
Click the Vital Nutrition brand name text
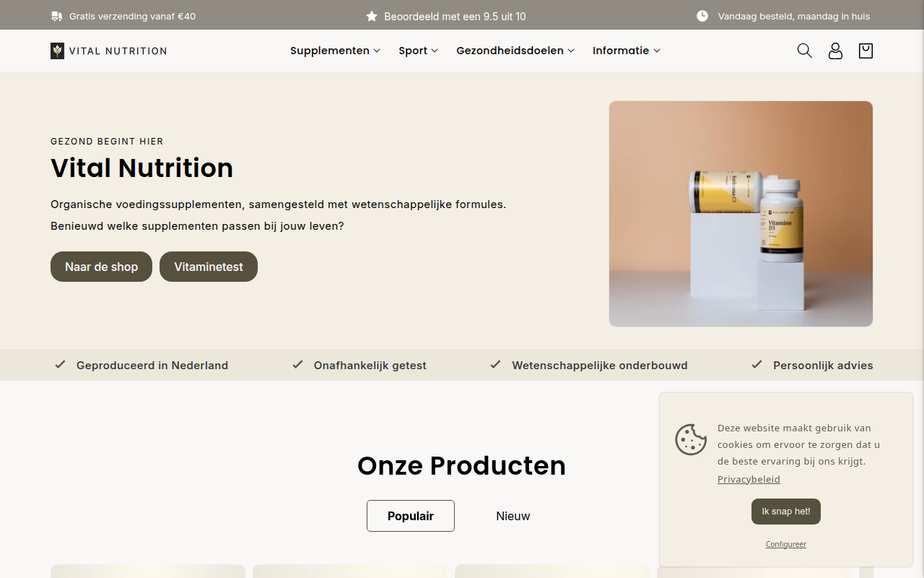(x=118, y=51)
